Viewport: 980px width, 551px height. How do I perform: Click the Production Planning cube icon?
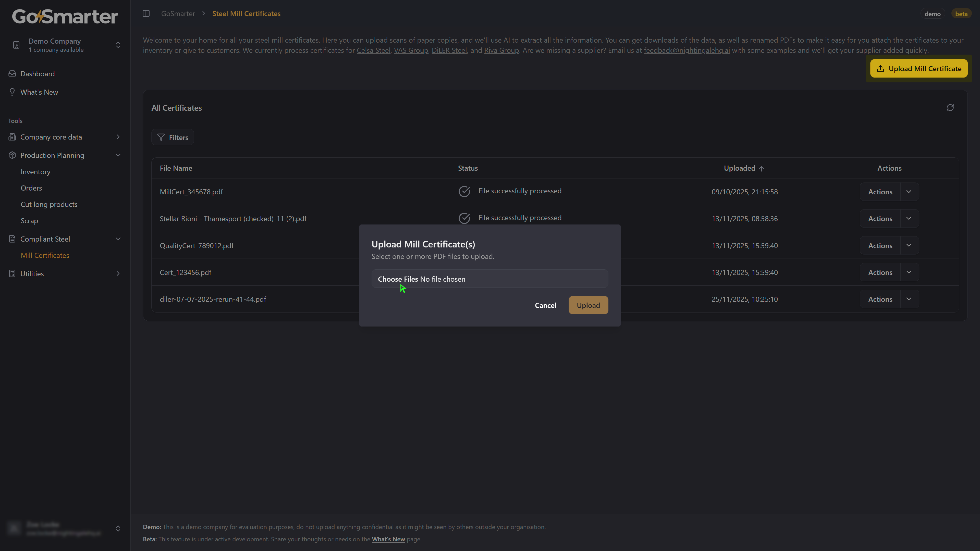12,155
